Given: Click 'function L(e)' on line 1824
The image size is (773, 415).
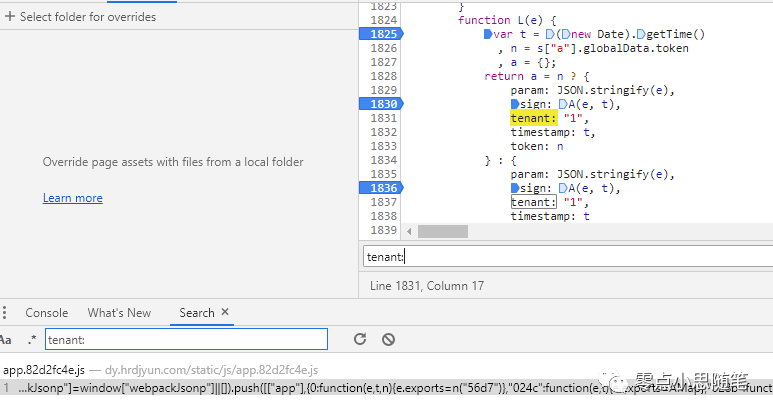Looking at the screenshot, I should point(500,20).
